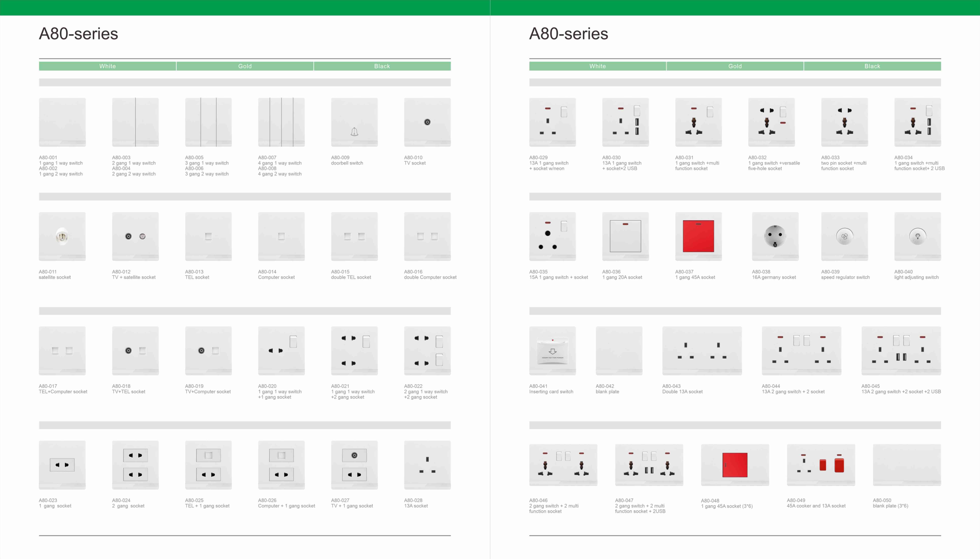980x559 pixels.
Task: Click the A80-028 13A socket image
Action: coord(427,465)
